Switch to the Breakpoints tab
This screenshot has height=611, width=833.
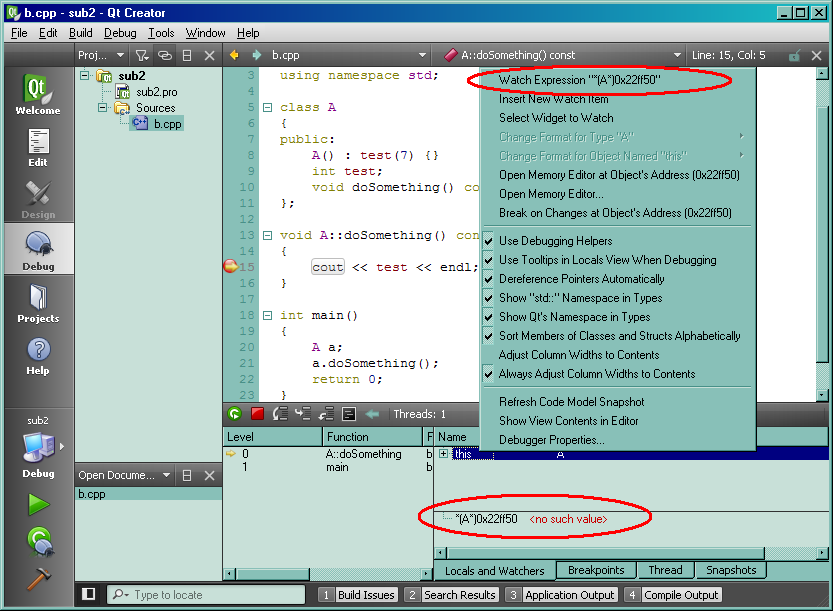tap(596, 570)
